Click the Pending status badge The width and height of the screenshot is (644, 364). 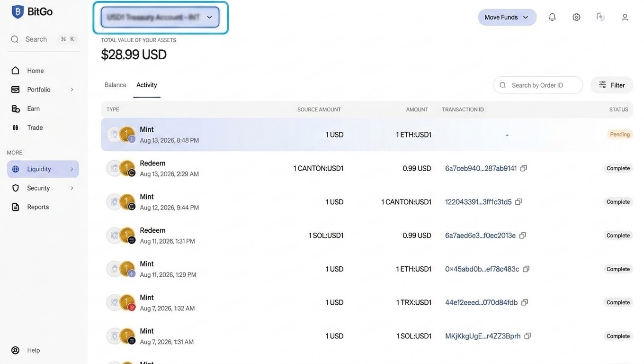pos(620,135)
